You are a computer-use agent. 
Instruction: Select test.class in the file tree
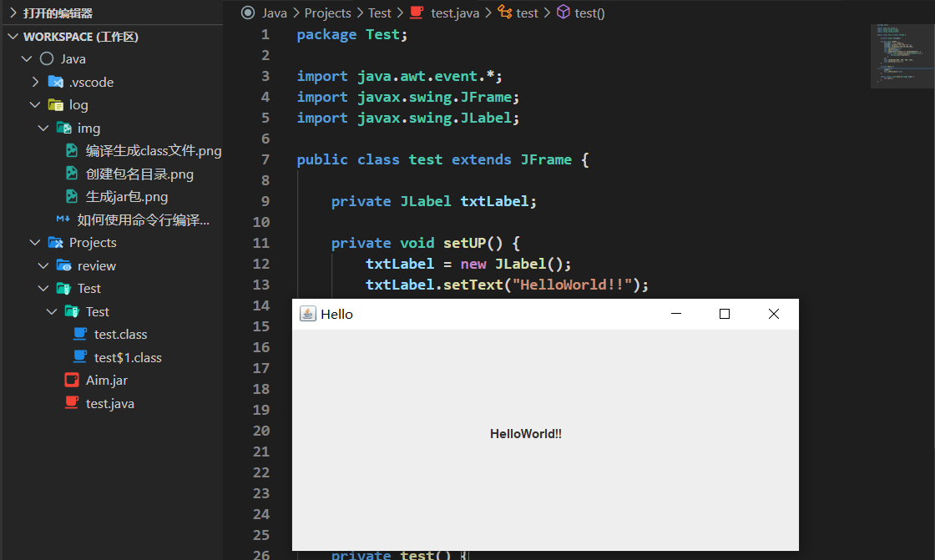[120, 335]
